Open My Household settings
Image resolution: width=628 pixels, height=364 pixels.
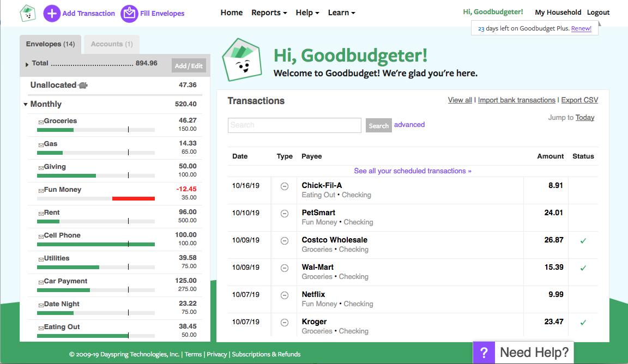click(558, 13)
